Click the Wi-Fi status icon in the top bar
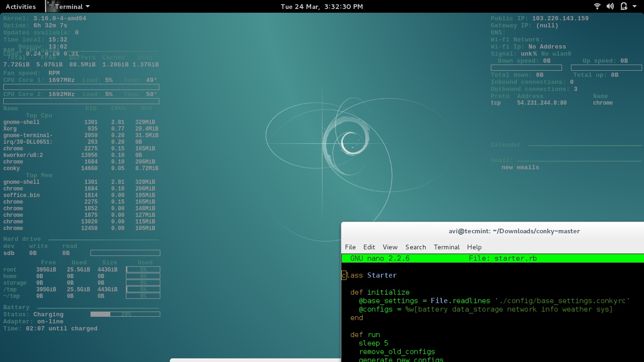 597,6
